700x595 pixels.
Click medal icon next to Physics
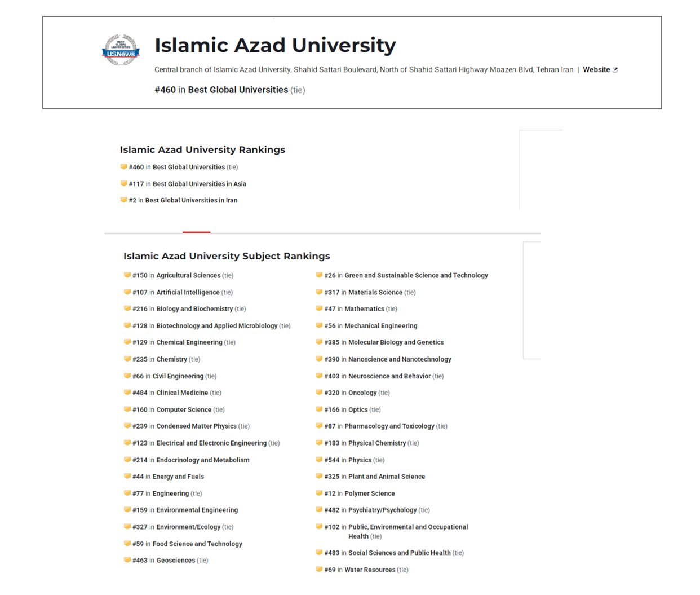click(319, 459)
